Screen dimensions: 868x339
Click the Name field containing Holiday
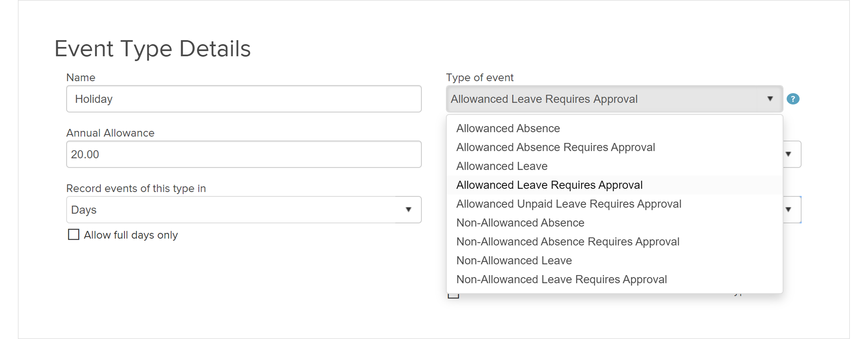tap(244, 99)
